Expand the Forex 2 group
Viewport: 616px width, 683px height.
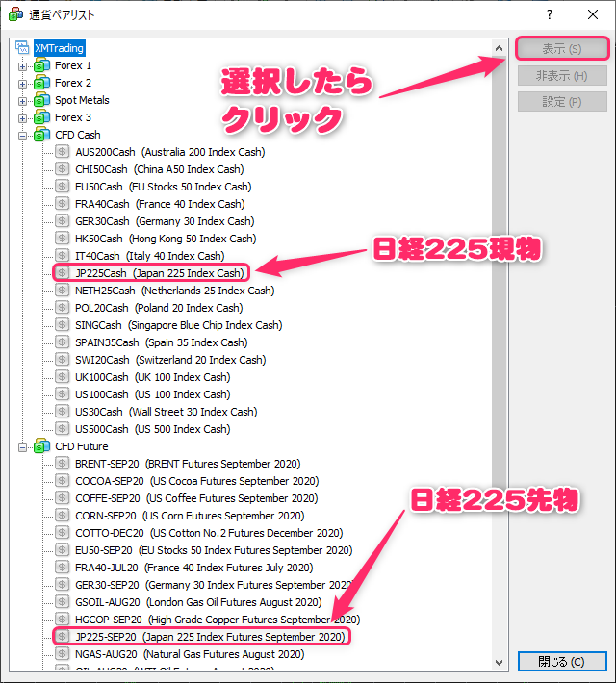(23, 84)
